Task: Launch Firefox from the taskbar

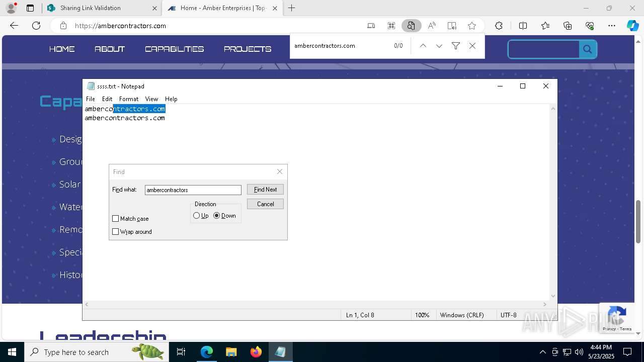Action: coord(256,352)
